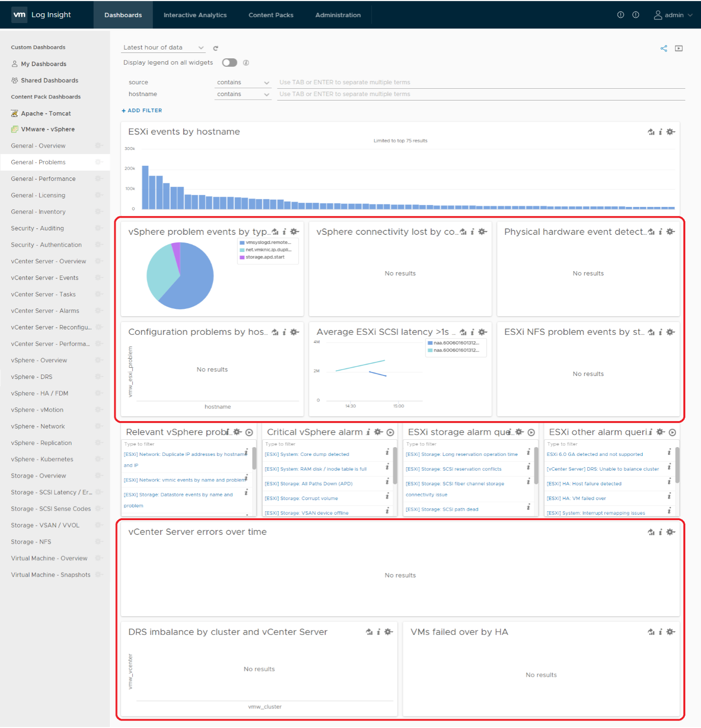
Task: Show info for ESXi NFS problem events widget
Action: (x=660, y=332)
